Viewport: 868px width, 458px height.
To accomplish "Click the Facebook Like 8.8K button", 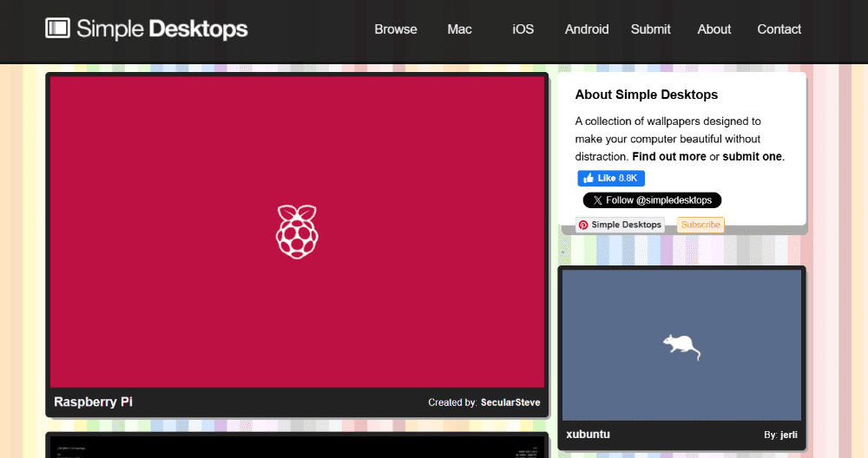I will click(611, 178).
